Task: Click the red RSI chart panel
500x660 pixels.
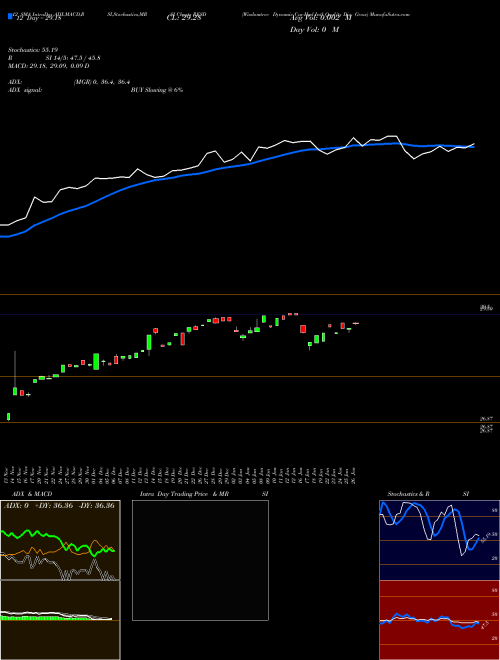Action: (439, 620)
